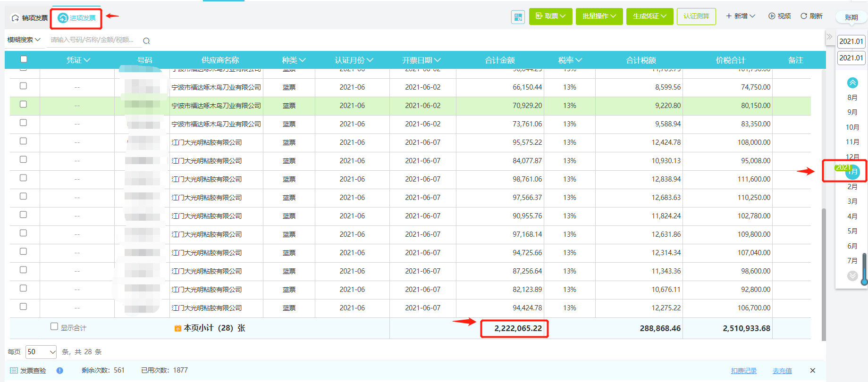This screenshot has height=382, width=868.
Task: Click the 发票查验 icon
Action: [x=14, y=371]
